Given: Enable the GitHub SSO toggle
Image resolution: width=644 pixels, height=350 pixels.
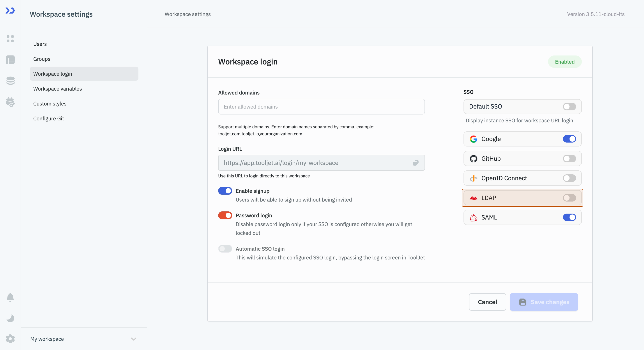Looking at the screenshot, I should click(569, 159).
